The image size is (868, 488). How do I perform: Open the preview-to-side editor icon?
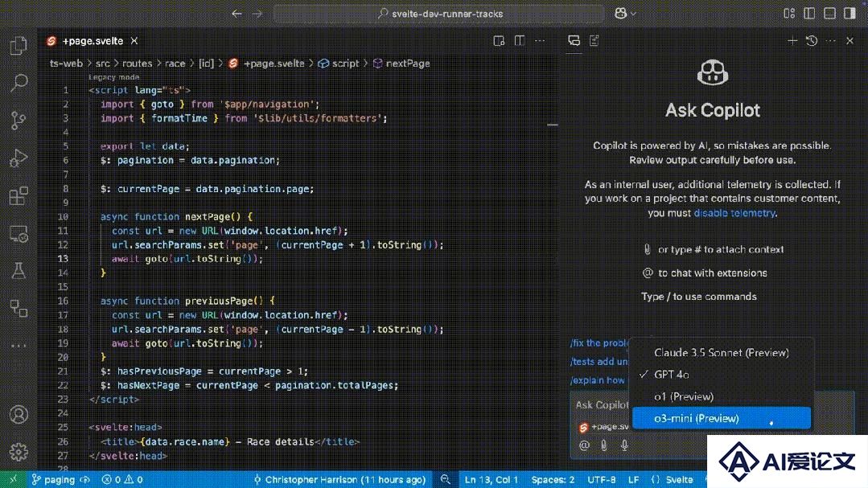pos(499,41)
